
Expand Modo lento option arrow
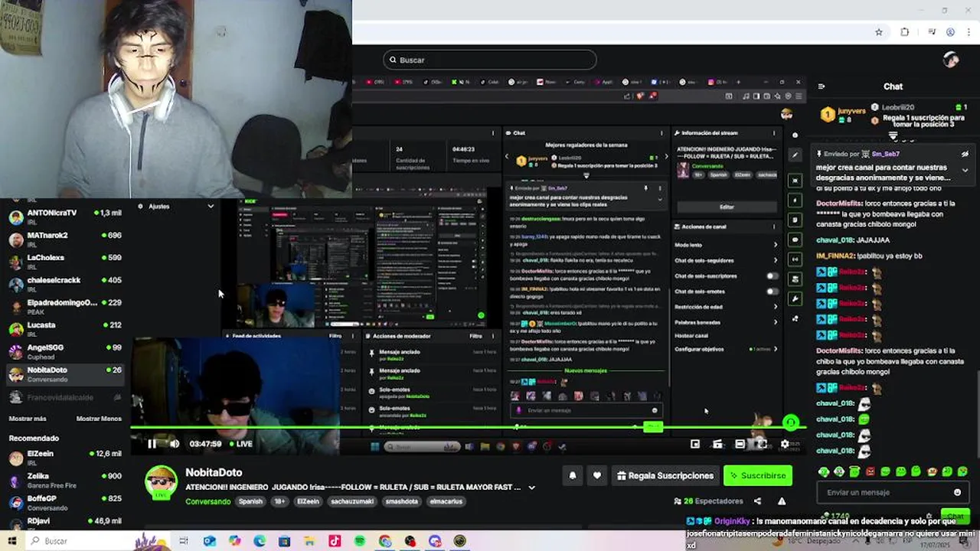click(x=775, y=245)
